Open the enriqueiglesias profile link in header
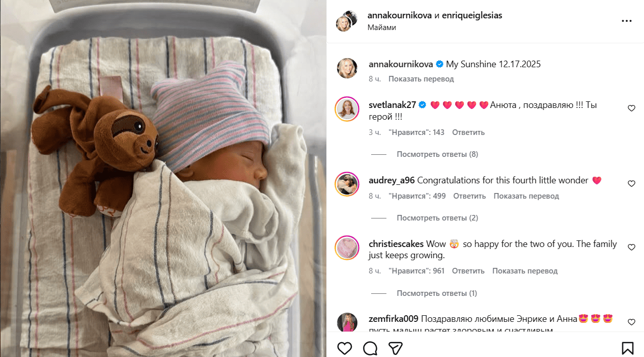This screenshot has width=644, height=357. point(472,15)
